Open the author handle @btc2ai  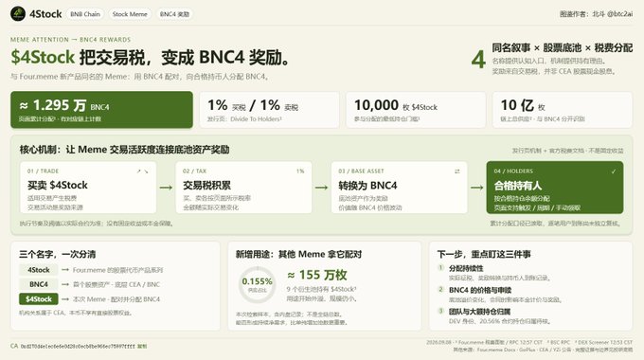(x=619, y=14)
